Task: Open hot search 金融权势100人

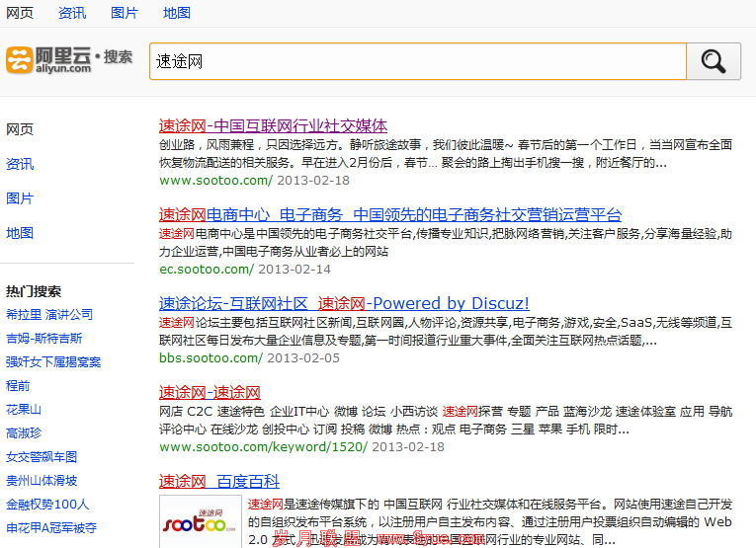Action: (x=47, y=505)
